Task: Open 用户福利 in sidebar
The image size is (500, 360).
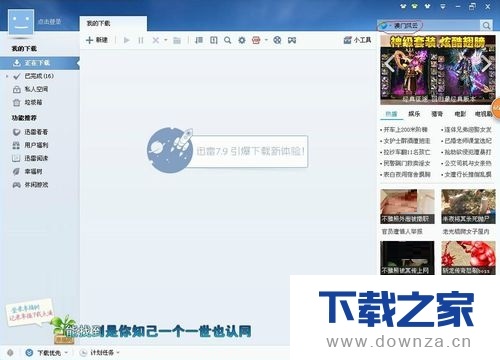Action: [36, 145]
